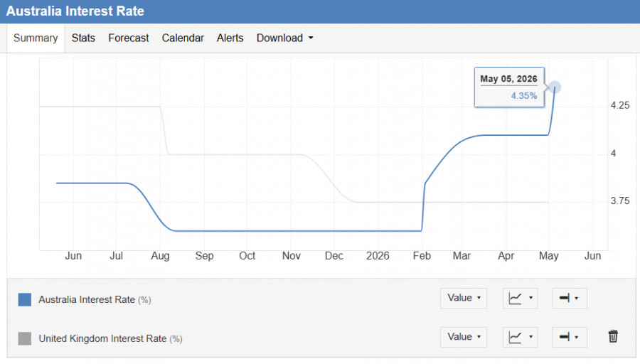
Task: Click the 3.75 y-axis label
Action: 620,200
